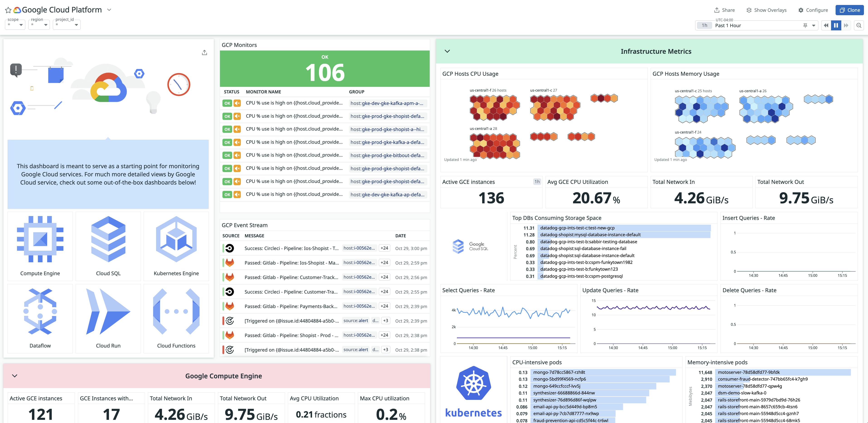Click the Clone button

coord(849,10)
